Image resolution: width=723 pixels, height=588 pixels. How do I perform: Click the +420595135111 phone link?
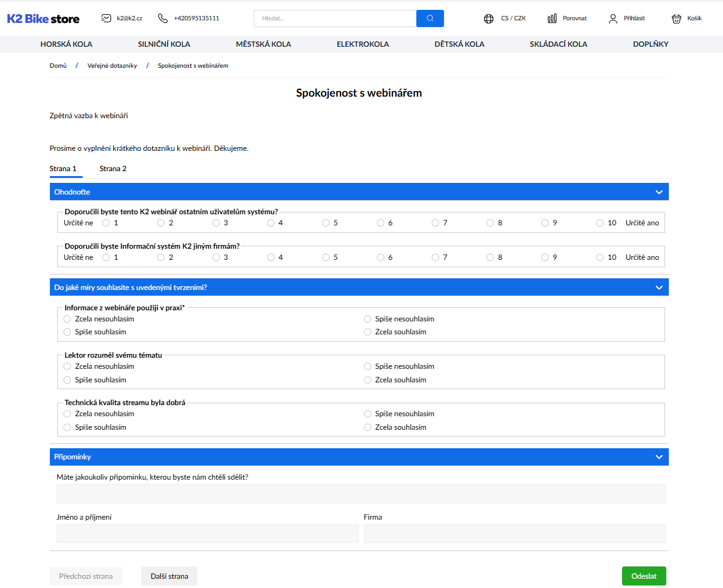tap(196, 18)
